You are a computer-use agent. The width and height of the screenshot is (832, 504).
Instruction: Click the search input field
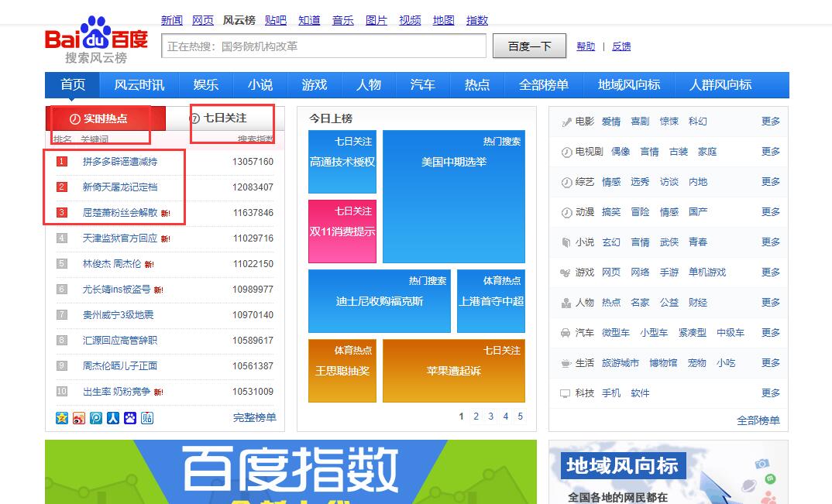point(324,46)
